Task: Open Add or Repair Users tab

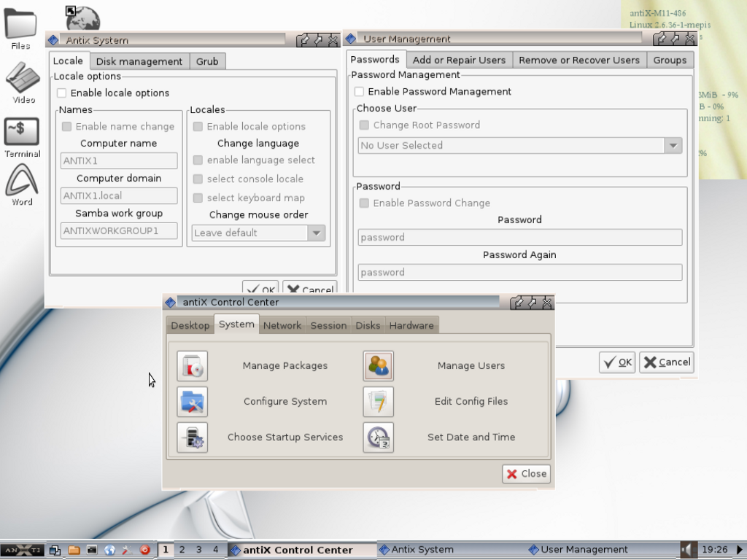Action: click(459, 60)
